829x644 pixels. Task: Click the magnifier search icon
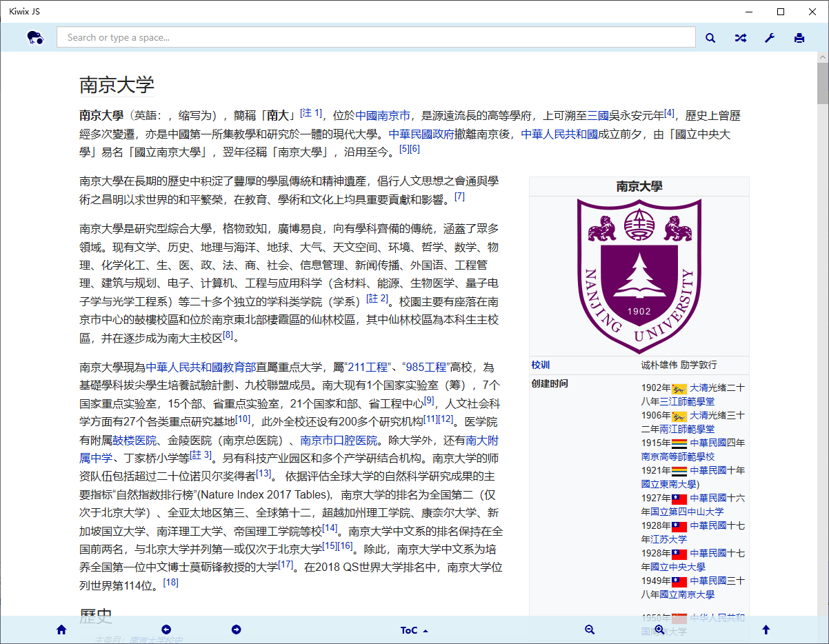tap(710, 38)
